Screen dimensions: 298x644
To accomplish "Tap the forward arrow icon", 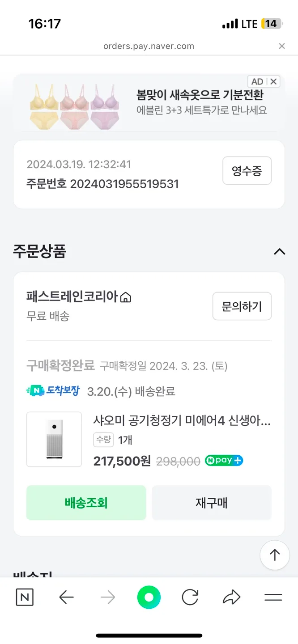I will pos(108,597).
